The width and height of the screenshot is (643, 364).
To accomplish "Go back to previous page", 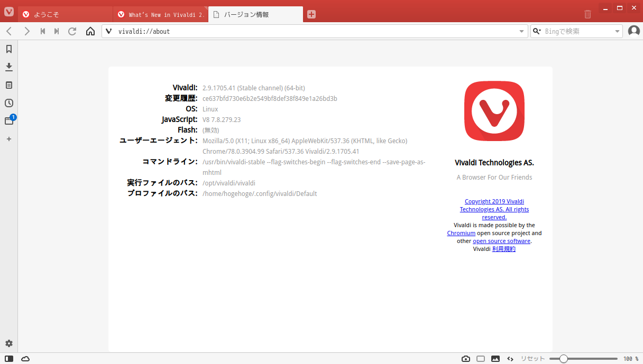I will (9, 31).
